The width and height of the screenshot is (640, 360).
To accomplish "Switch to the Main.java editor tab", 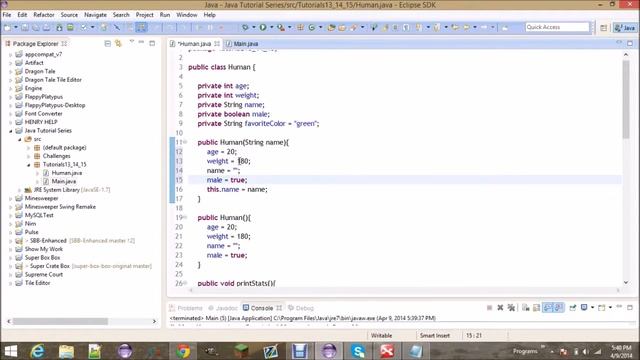I will click(242, 44).
